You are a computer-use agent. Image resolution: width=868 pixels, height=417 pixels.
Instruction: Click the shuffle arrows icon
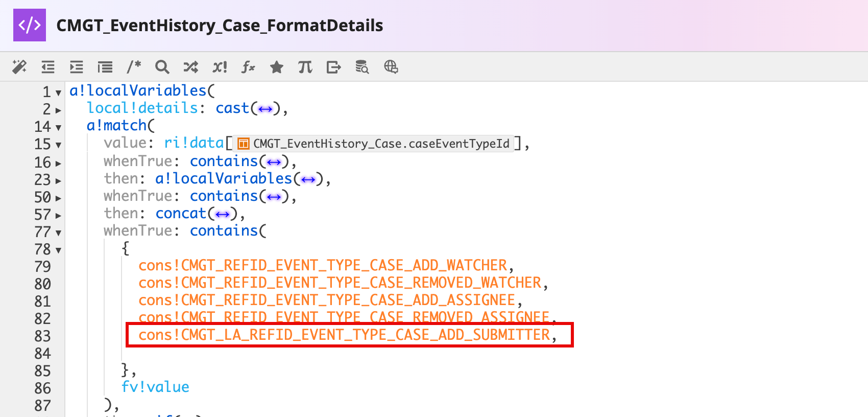click(x=191, y=67)
